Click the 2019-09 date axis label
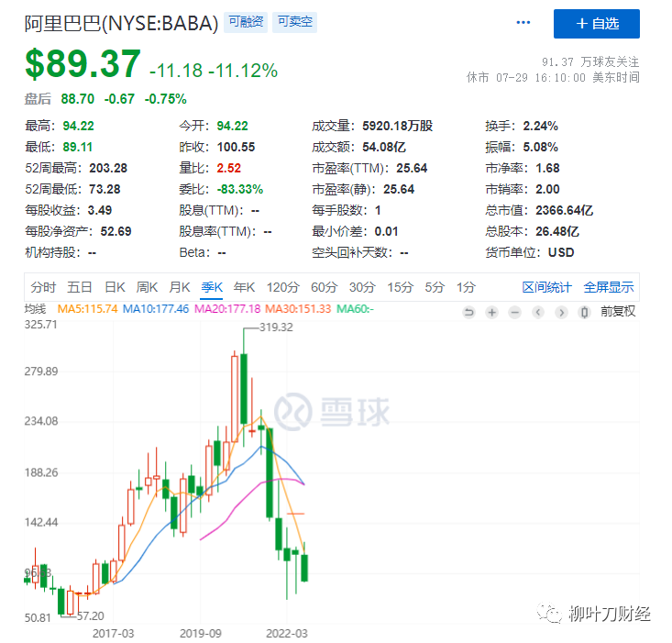 [201, 634]
